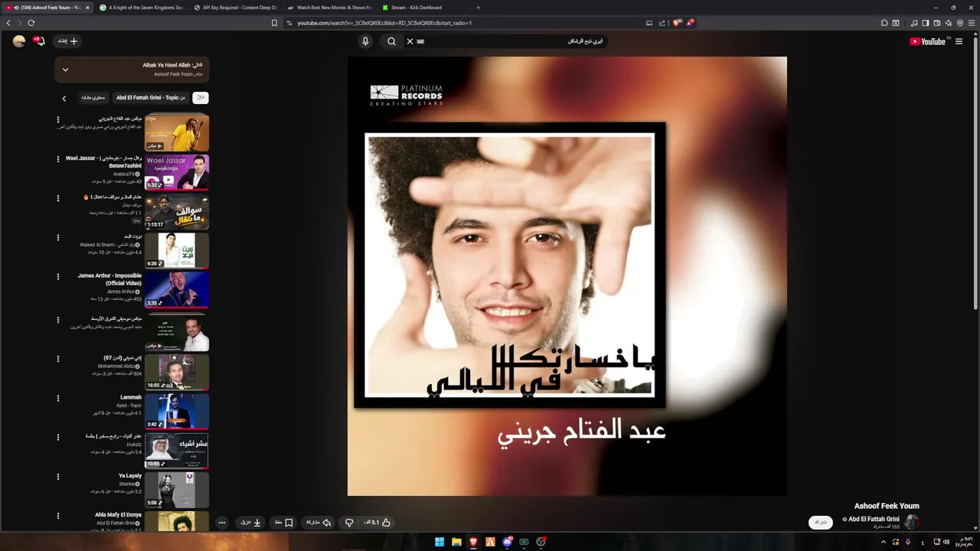Open Brave VPN shield icon
Screen dimensions: 980x551
(960, 23)
